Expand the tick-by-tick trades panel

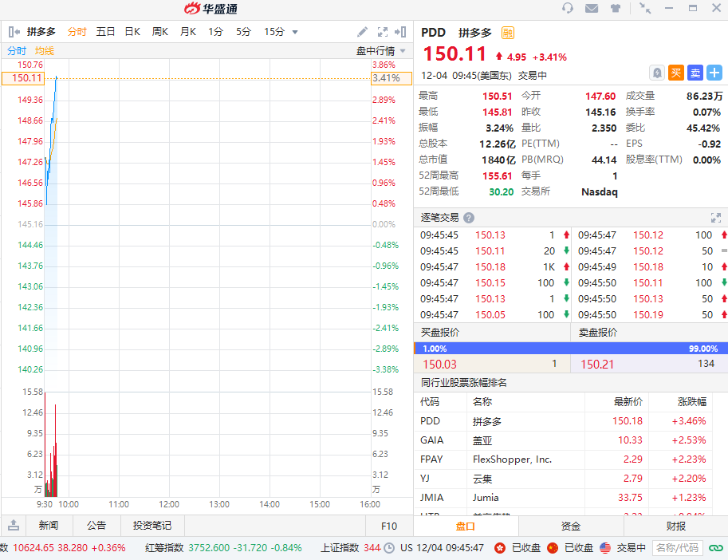click(715, 218)
